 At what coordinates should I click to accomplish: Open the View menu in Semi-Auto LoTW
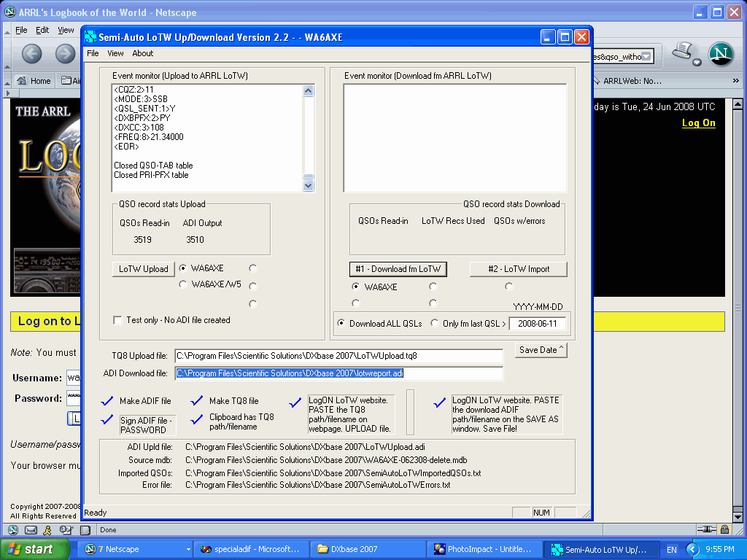(x=115, y=53)
